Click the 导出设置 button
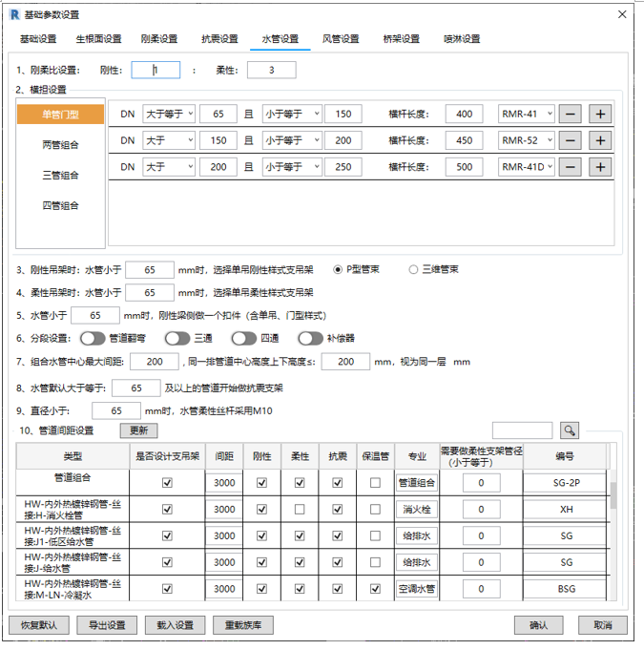The image size is (644, 650). [x=107, y=625]
